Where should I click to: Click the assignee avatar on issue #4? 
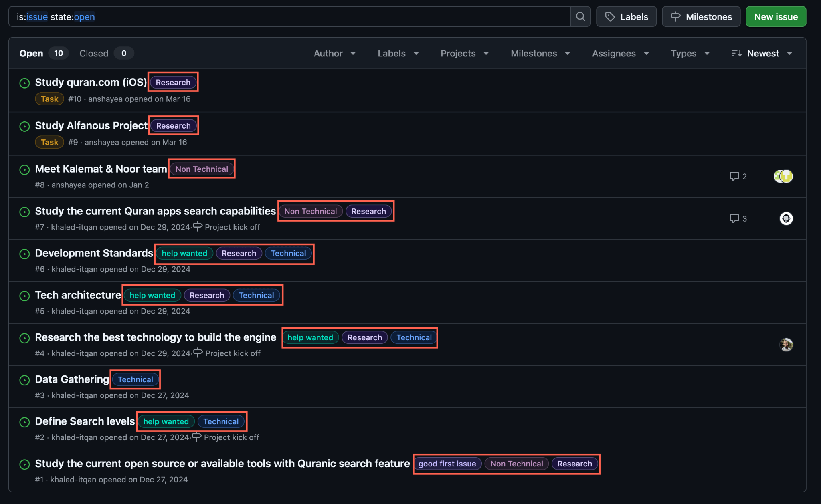click(x=786, y=345)
